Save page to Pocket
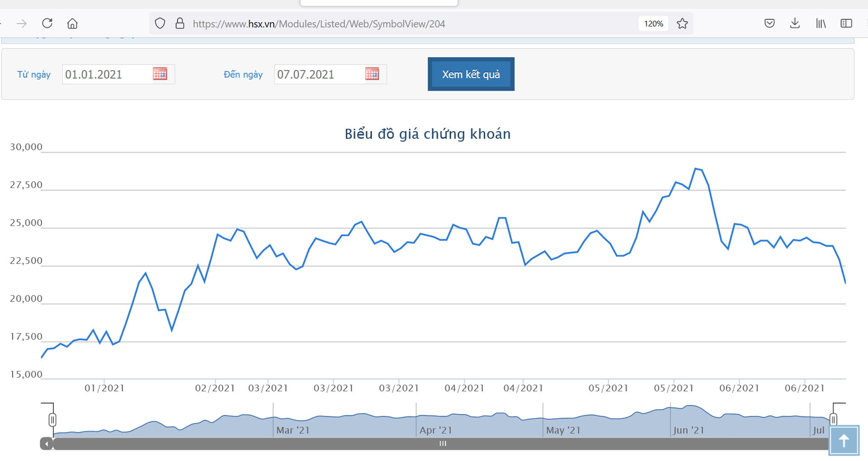 [769, 24]
